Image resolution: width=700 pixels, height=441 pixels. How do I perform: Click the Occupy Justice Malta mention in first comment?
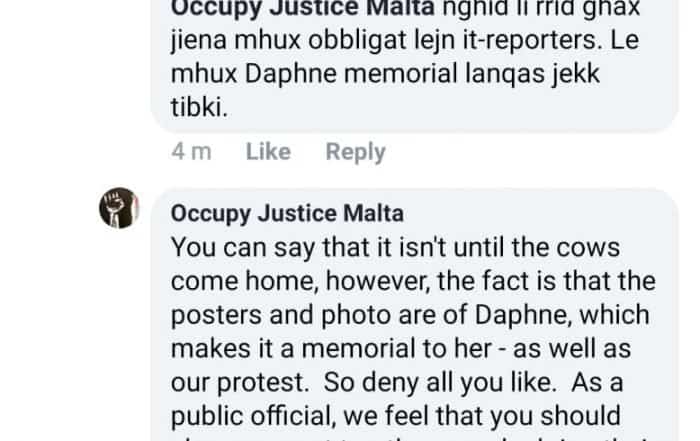(303, 8)
